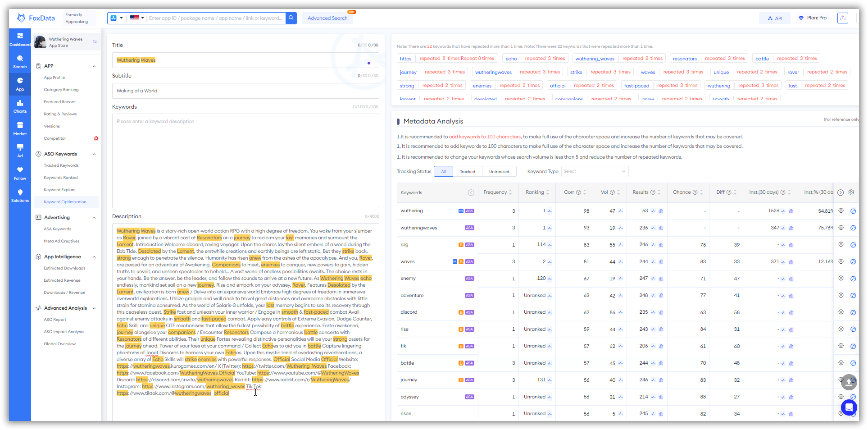Open the Market section in the blue sidebar

click(x=20, y=129)
